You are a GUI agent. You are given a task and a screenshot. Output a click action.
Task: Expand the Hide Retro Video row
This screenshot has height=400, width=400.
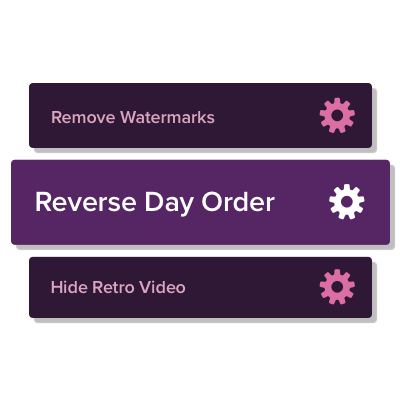pyautogui.click(x=200, y=287)
